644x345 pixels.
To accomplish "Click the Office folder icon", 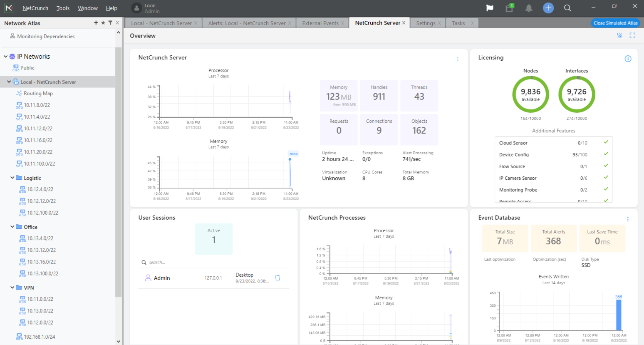I will [x=19, y=227].
